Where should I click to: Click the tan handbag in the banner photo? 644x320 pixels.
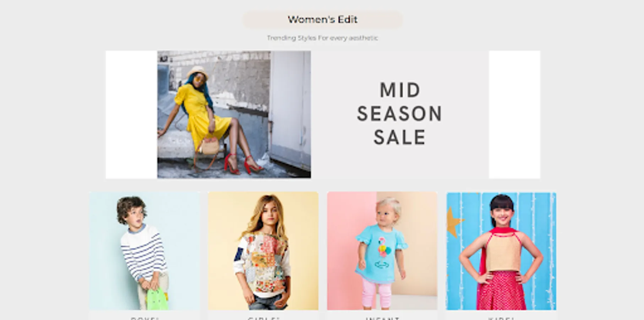[x=210, y=146]
